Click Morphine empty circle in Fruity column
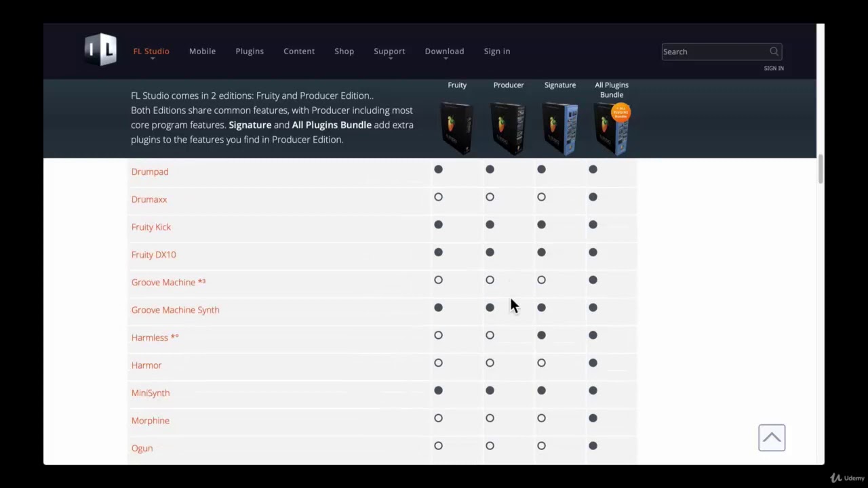The image size is (868, 488). point(438,418)
